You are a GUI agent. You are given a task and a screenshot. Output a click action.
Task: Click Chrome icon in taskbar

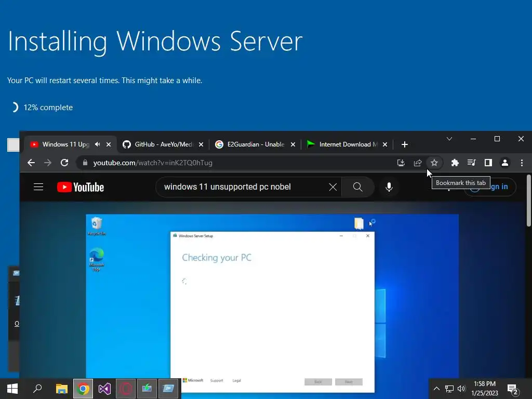tap(83, 389)
